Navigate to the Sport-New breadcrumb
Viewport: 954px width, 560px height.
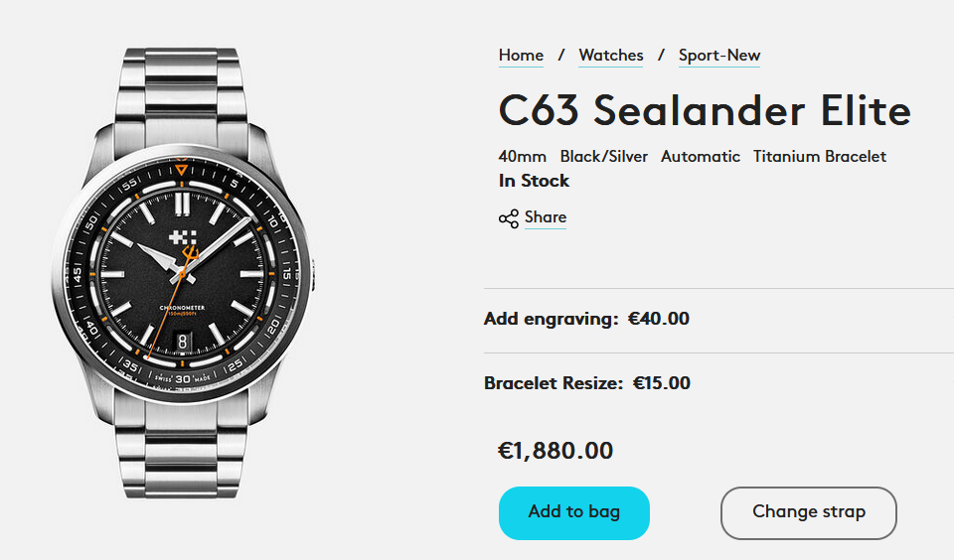(x=719, y=56)
